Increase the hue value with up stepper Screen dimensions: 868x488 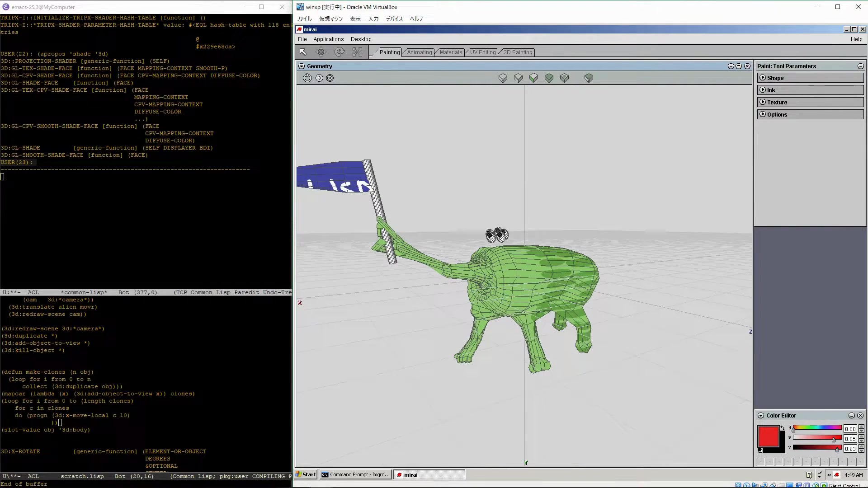tap(861, 427)
